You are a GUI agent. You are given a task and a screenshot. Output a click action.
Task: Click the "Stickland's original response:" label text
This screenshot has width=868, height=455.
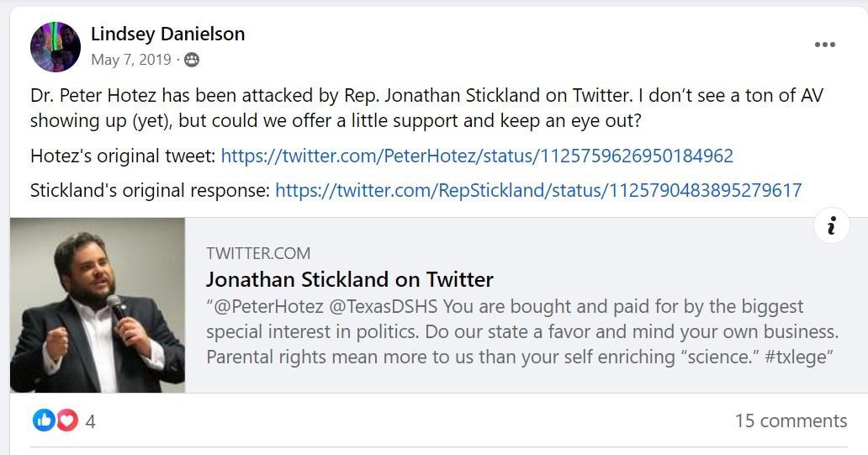pos(150,190)
